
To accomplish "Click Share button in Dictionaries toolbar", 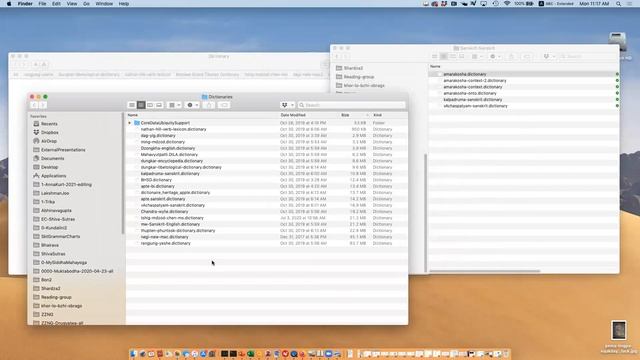I will click(x=209, y=105).
